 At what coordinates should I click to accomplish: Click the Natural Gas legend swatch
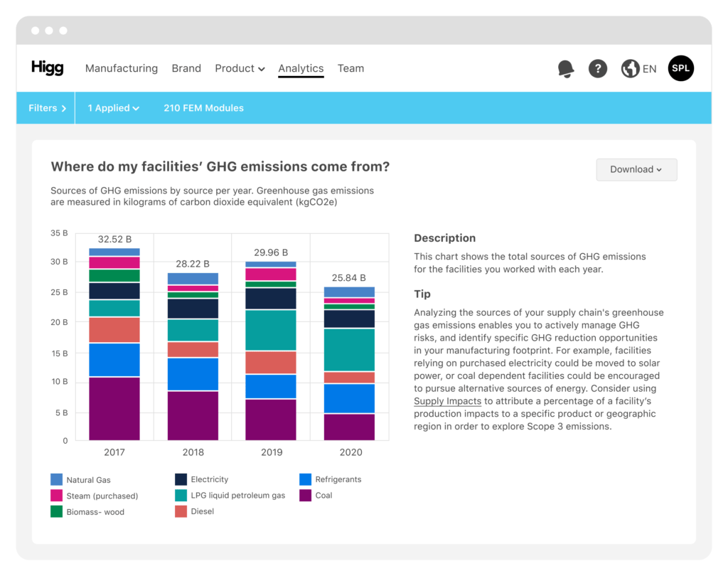coord(56,479)
